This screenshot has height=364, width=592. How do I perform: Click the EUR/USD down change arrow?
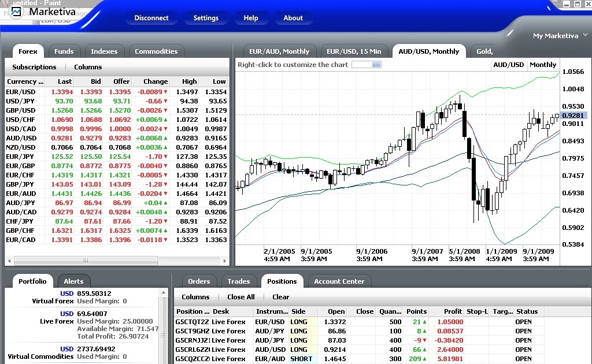(x=165, y=92)
